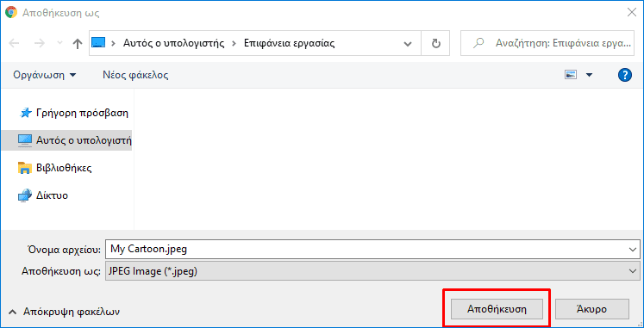
Task: Open the Αποθήκευση ως file type dropdown
Action: coord(372,271)
